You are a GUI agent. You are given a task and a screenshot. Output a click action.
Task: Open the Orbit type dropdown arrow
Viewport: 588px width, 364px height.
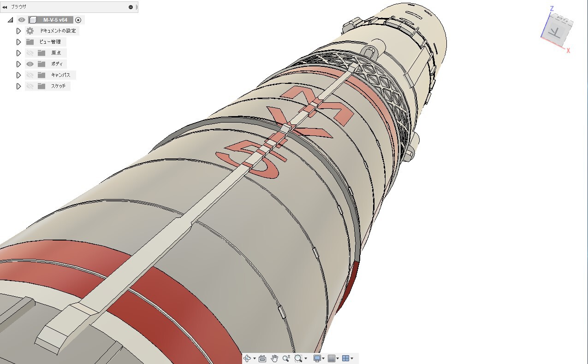(x=255, y=359)
